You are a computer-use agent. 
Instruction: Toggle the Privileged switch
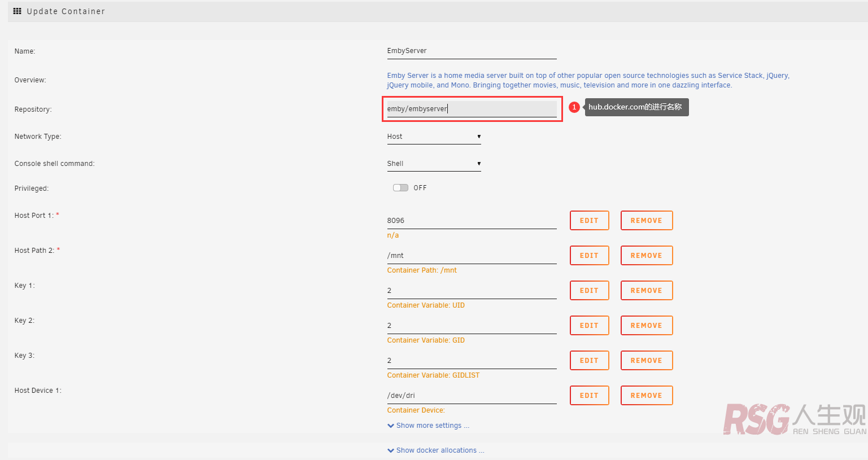[400, 188]
